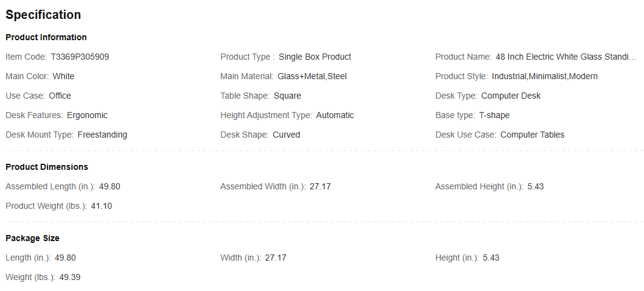Click the Glass+Metal,Steel material value
Viewport: 644px width, 291px height.
312,76
